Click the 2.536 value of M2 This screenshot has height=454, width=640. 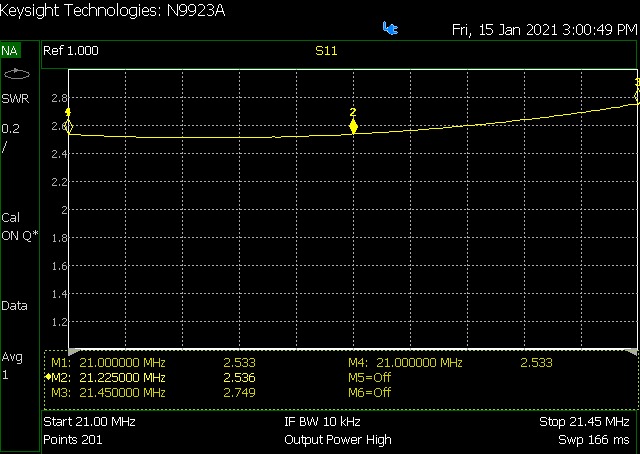pyautogui.click(x=239, y=377)
